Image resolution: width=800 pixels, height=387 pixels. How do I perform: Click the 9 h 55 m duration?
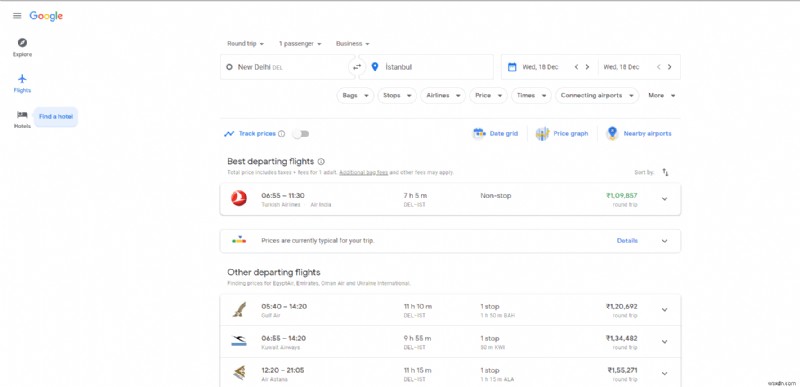click(417, 338)
